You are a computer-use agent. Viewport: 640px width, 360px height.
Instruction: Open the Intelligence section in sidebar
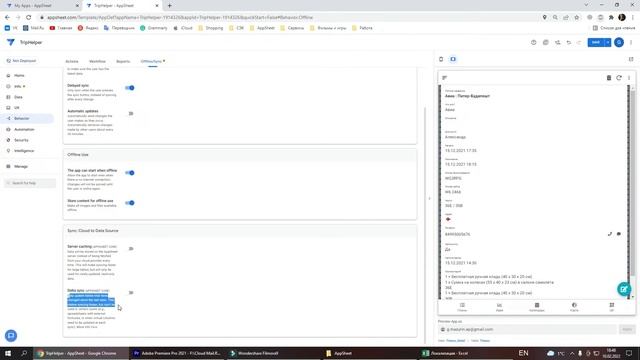coord(24,151)
